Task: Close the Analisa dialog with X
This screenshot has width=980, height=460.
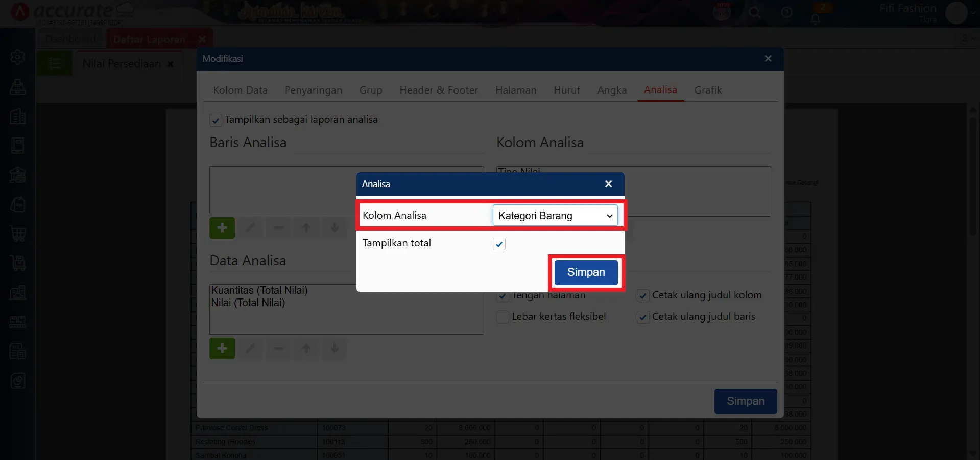Action: pos(608,184)
